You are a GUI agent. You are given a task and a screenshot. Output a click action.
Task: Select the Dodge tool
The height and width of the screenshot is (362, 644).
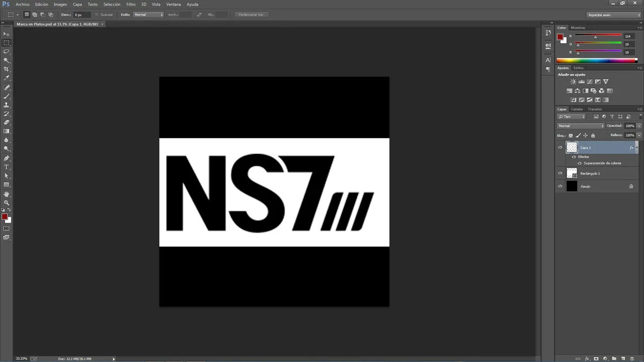pos(7,148)
